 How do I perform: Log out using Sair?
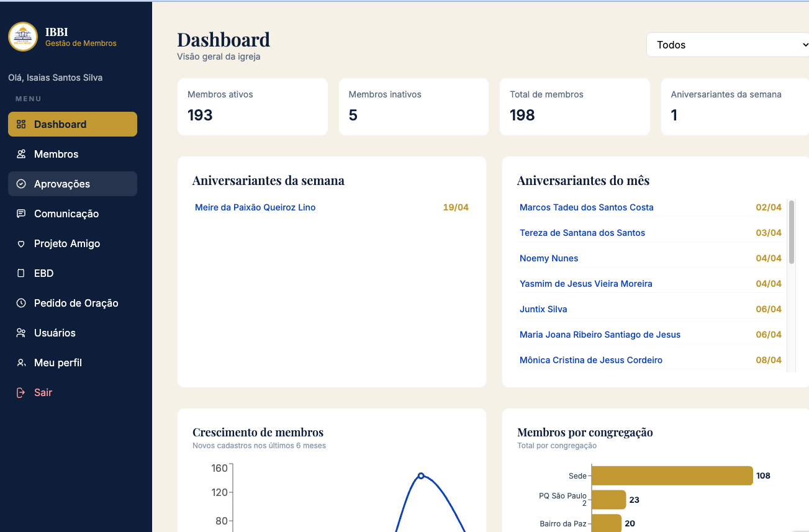73,392
